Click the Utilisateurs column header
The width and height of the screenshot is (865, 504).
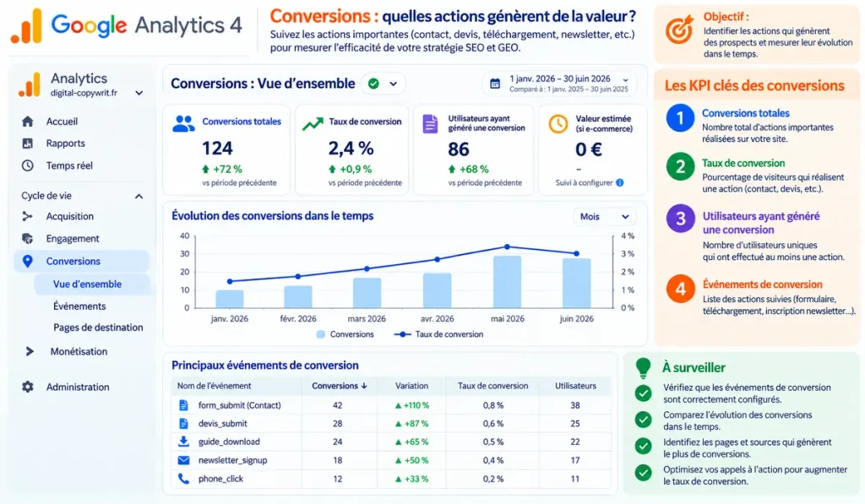click(x=575, y=386)
